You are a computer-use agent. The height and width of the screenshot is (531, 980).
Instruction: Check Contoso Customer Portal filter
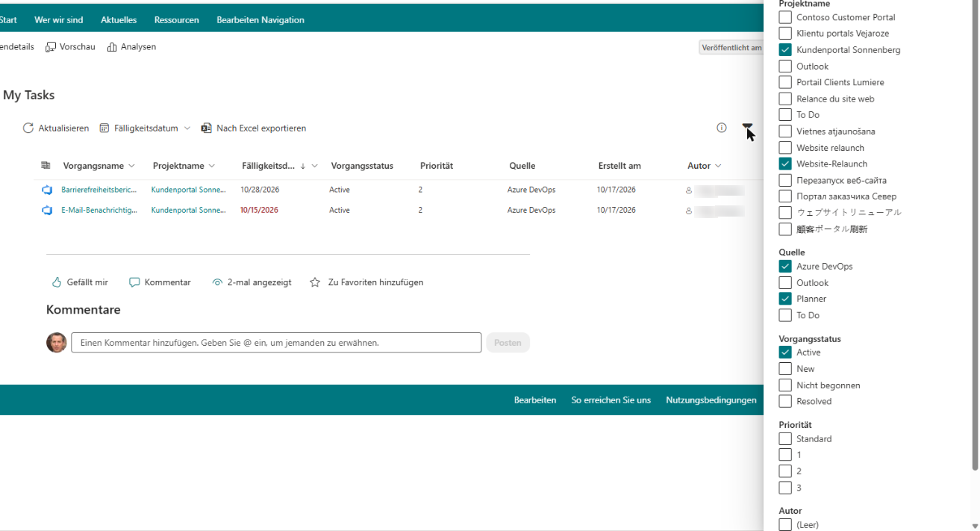(x=785, y=17)
